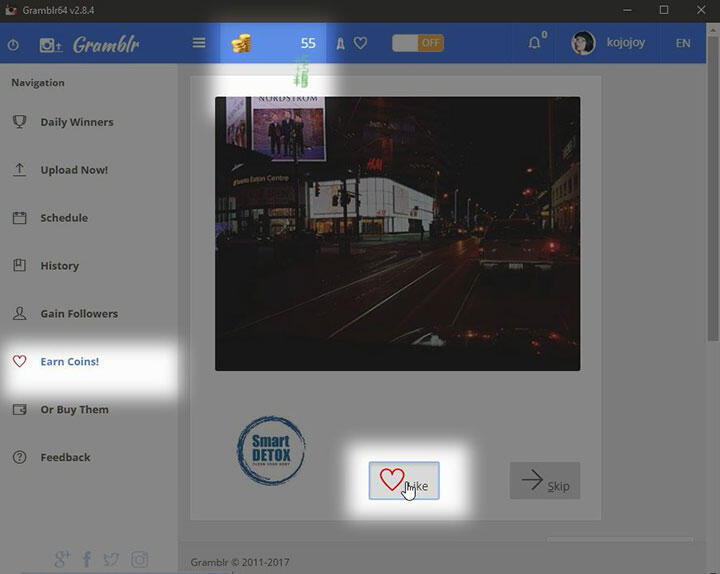The height and width of the screenshot is (574, 720).
Task: Click the night street photo
Action: (x=398, y=233)
